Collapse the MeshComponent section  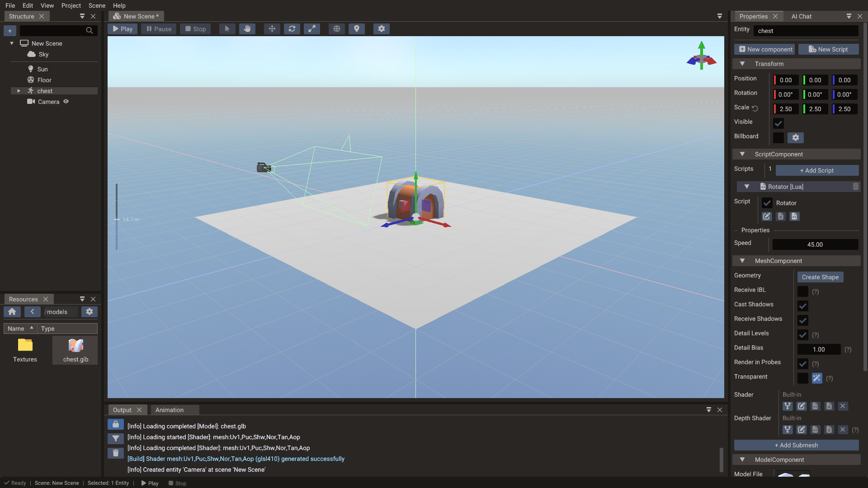(x=742, y=261)
